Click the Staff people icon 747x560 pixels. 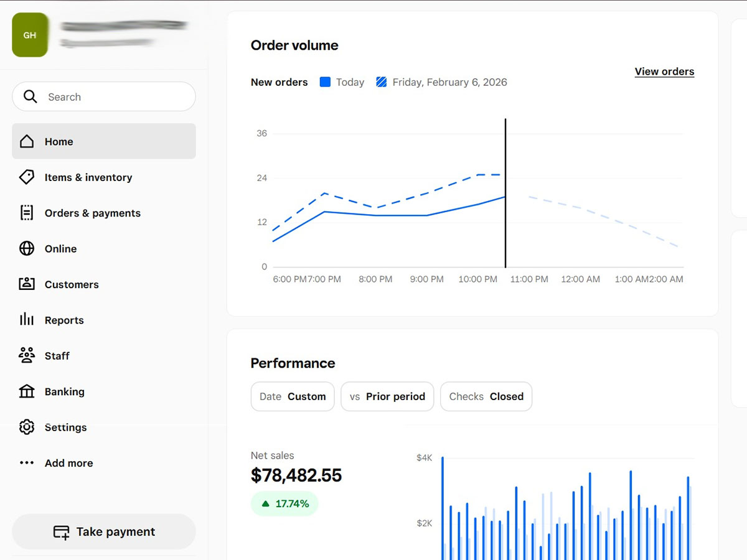(27, 355)
